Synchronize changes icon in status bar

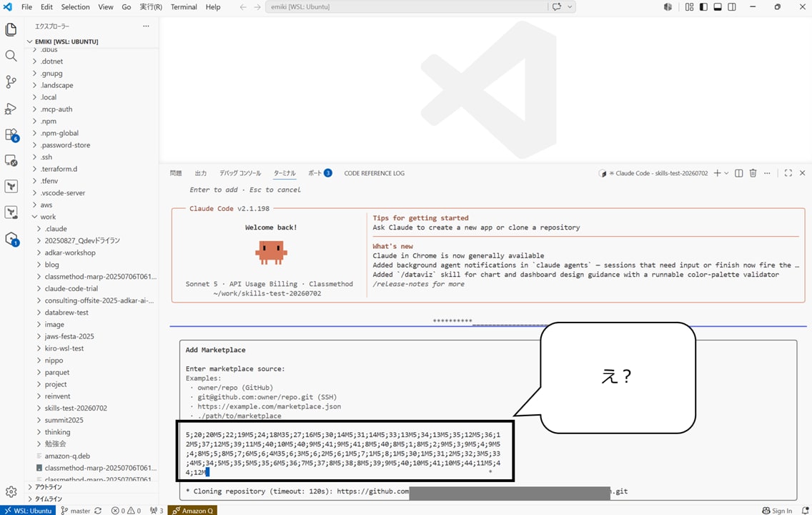(98, 510)
